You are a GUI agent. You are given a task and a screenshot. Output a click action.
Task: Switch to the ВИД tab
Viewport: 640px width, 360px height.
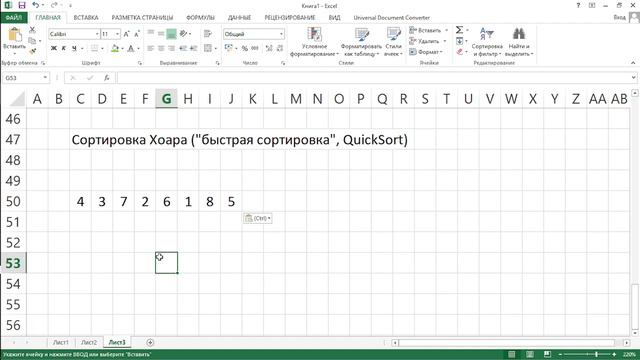[334, 18]
